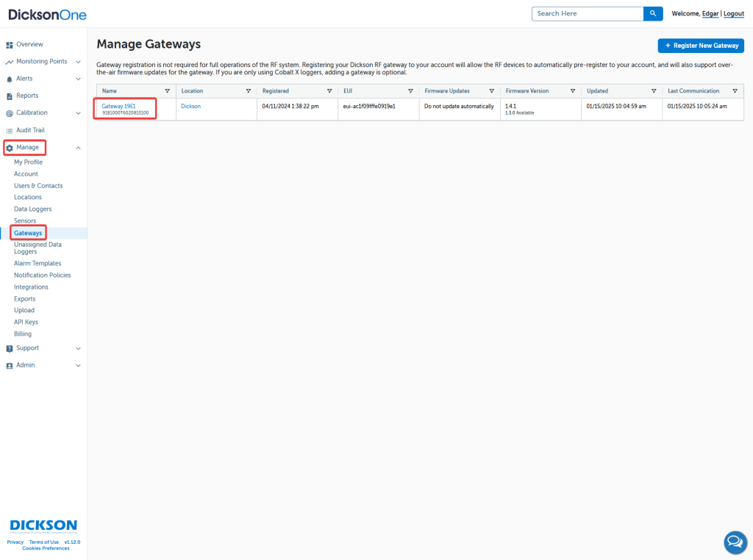Open the Gateway 19E1 link
This screenshot has width=753, height=560.
coord(118,107)
